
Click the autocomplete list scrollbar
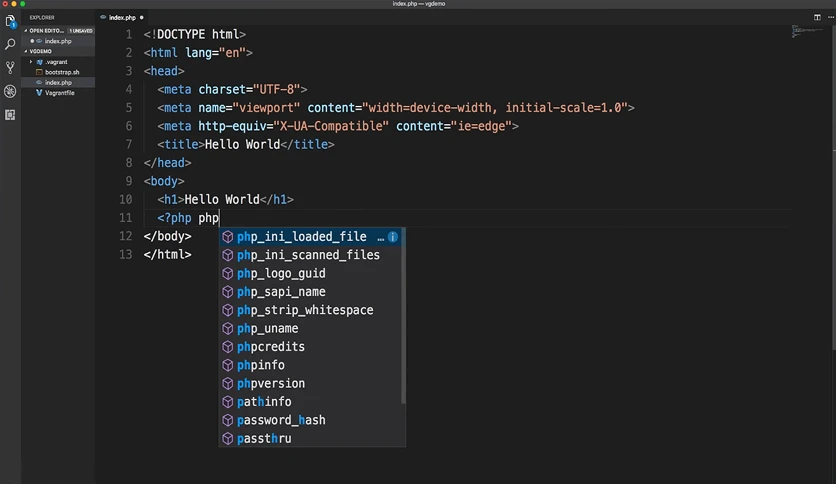(404, 316)
